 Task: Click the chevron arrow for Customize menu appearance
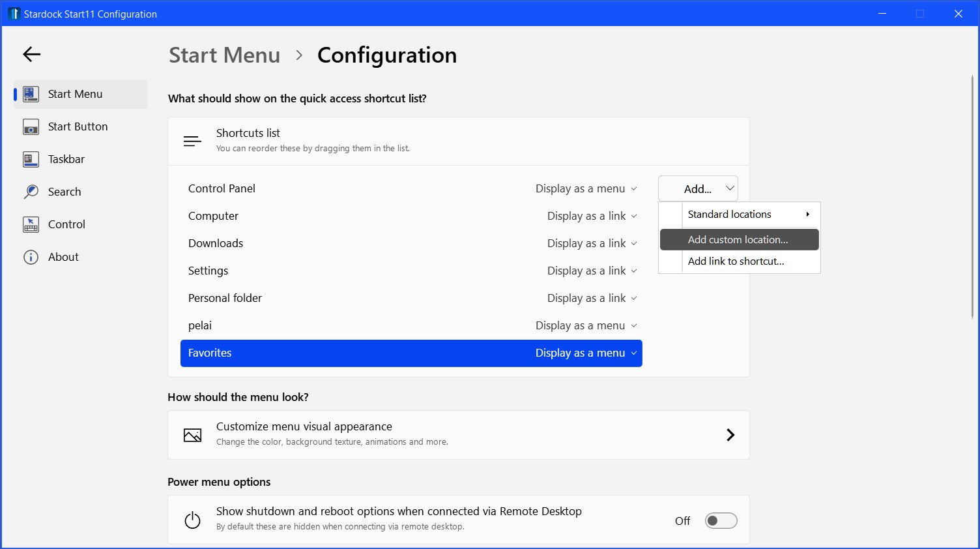tap(730, 435)
